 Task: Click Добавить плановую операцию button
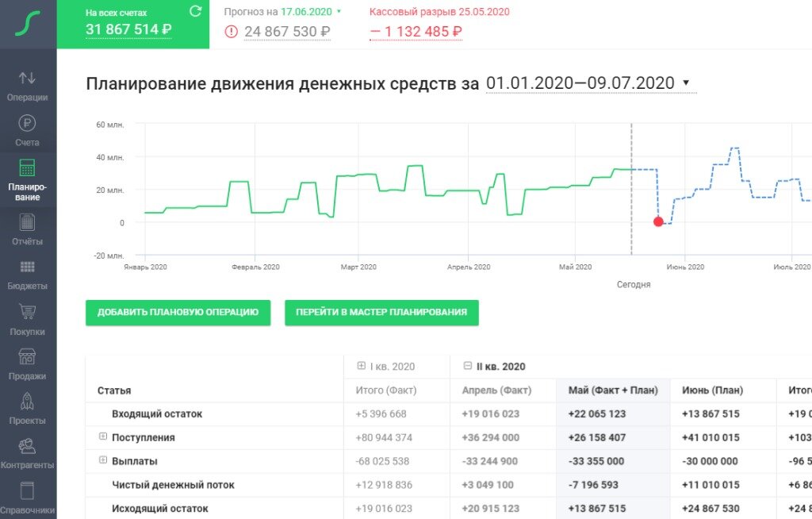178,312
